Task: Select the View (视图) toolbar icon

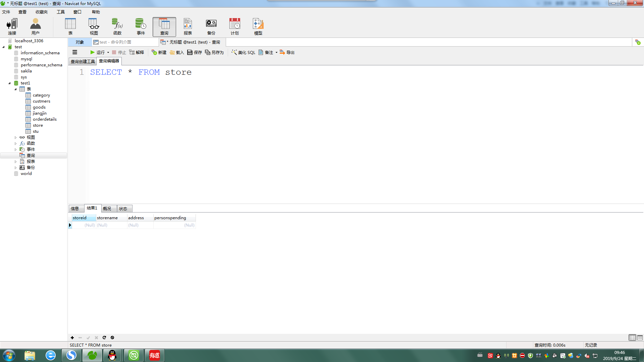Action: (x=94, y=27)
